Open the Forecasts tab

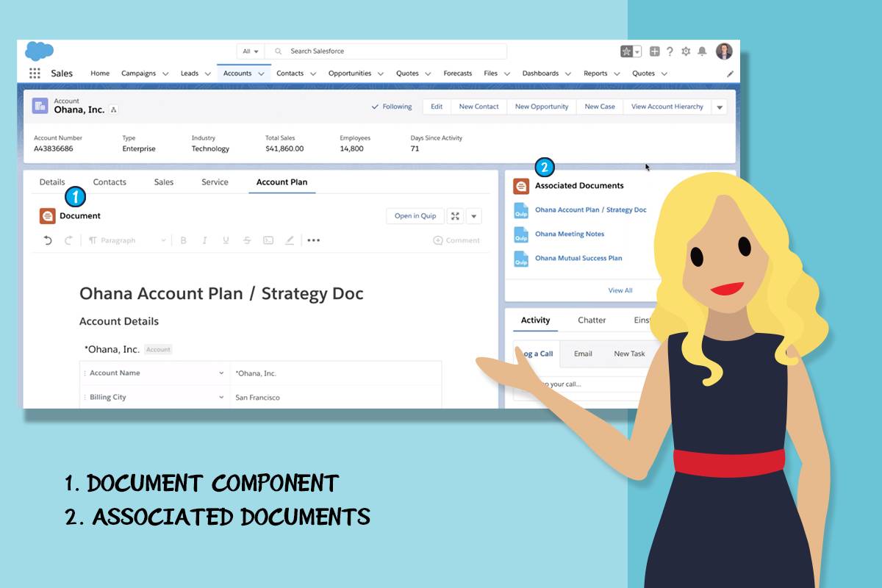[x=457, y=73]
